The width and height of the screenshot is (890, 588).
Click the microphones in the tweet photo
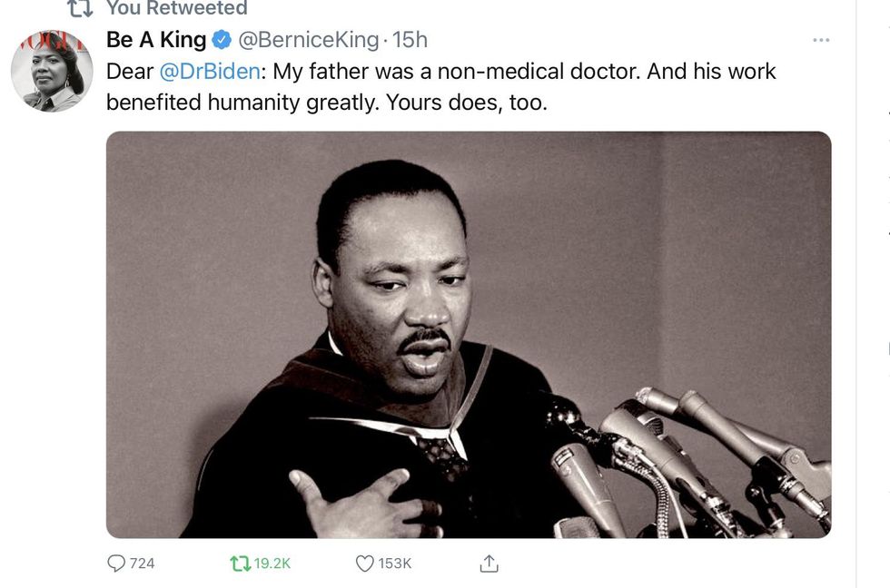690,454
